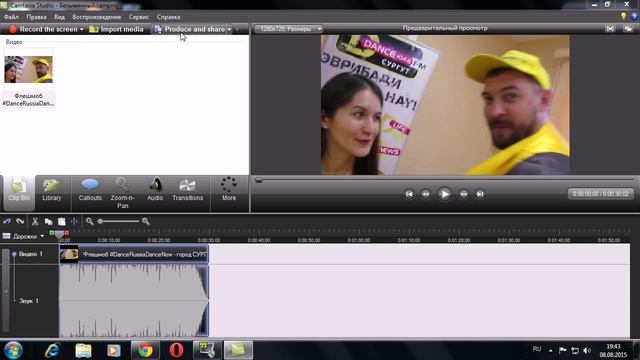Image resolution: width=640 pixels, height=360 pixels.
Task: Open the Дорожки tracks dropdown
Action: [x=24, y=236]
